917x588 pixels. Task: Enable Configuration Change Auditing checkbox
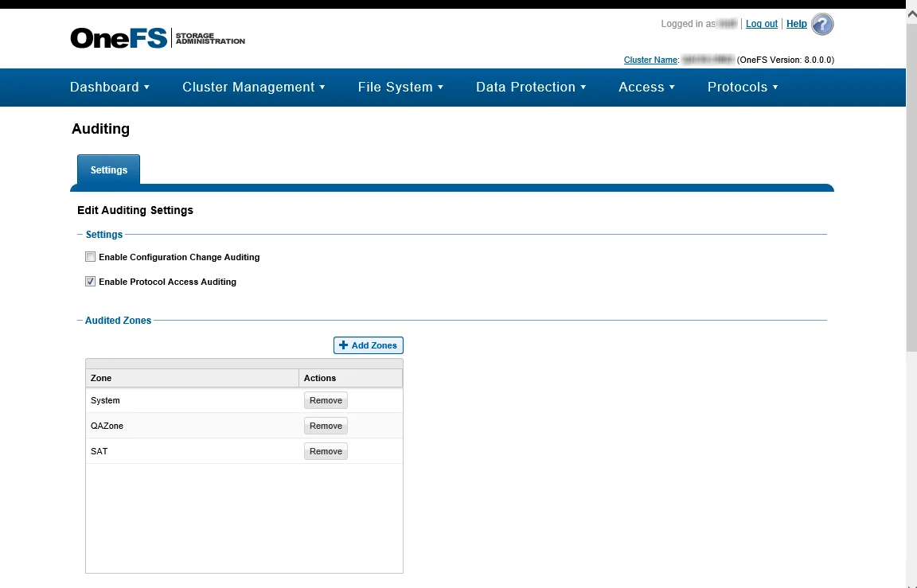[x=90, y=256]
